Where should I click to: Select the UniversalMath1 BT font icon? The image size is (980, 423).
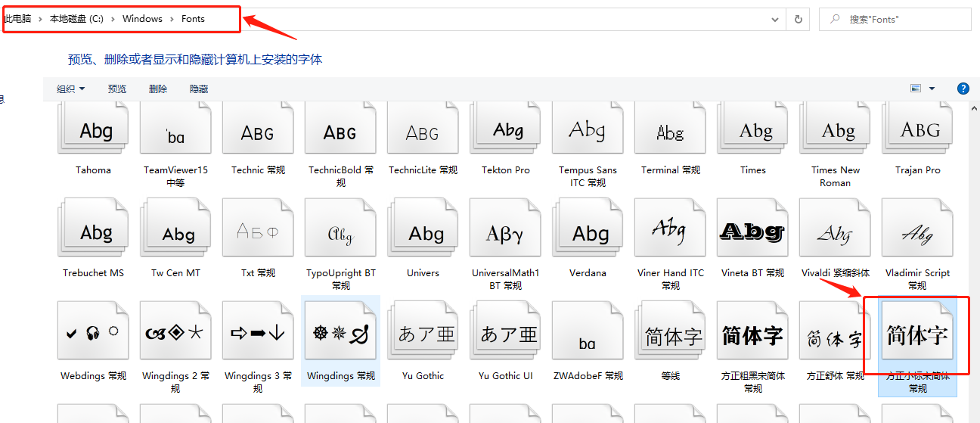pyautogui.click(x=505, y=231)
